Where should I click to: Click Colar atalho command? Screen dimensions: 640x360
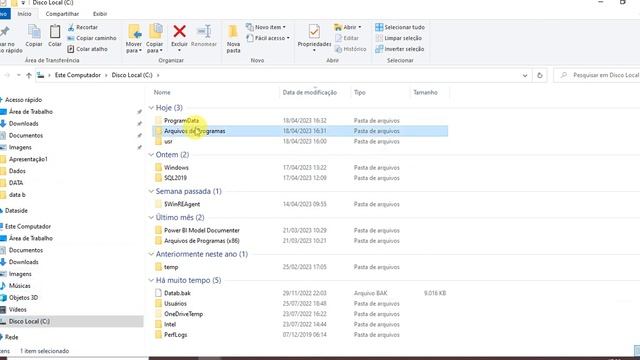click(87, 49)
